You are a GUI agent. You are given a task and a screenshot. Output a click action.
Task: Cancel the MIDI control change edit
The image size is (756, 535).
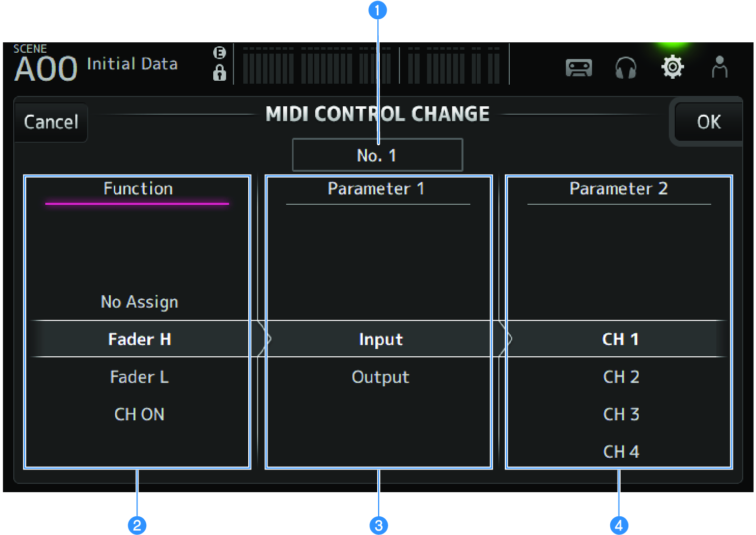[51, 122]
